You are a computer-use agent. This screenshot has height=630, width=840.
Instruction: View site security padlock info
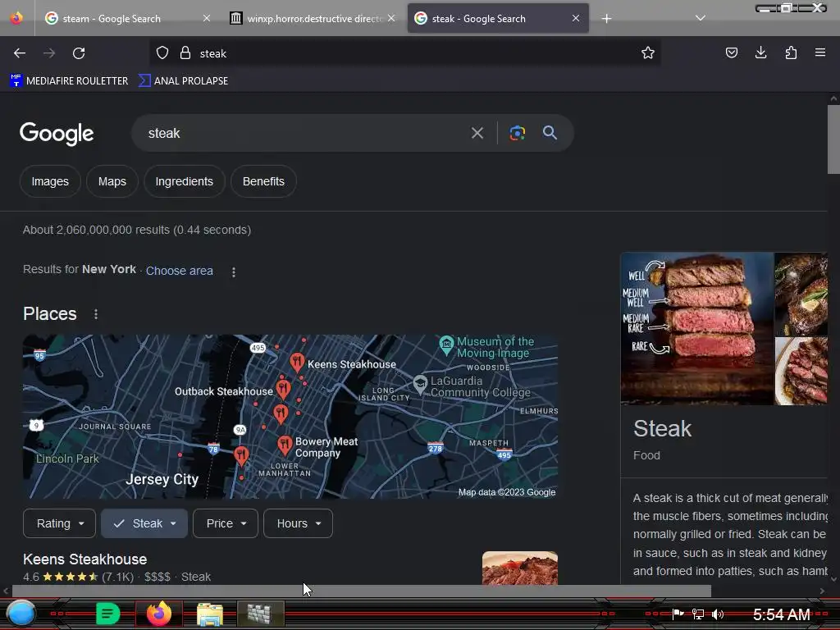coord(185,52)
